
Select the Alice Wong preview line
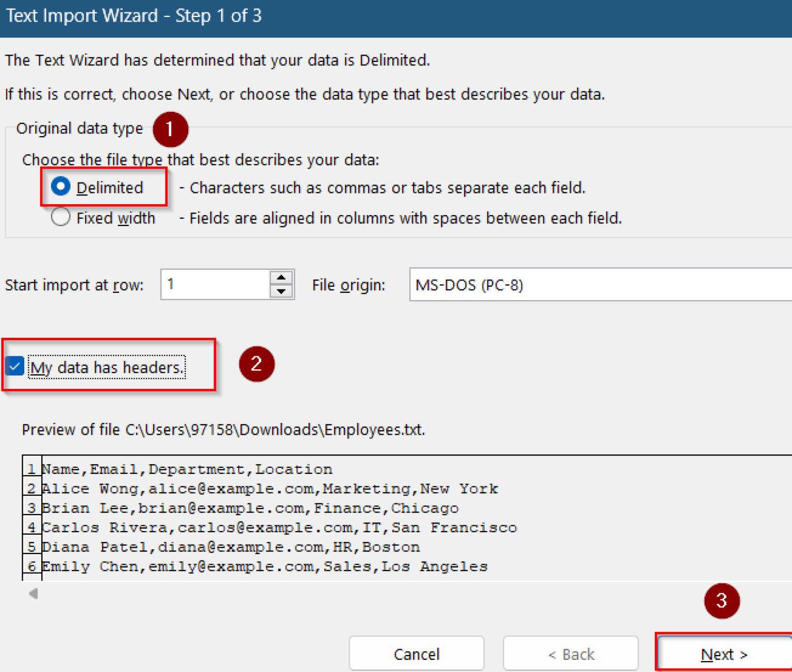pos(269,489)
